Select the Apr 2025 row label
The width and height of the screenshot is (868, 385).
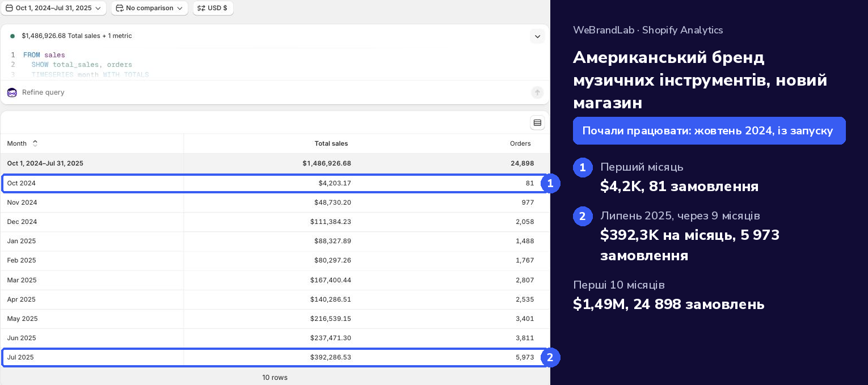21,299
